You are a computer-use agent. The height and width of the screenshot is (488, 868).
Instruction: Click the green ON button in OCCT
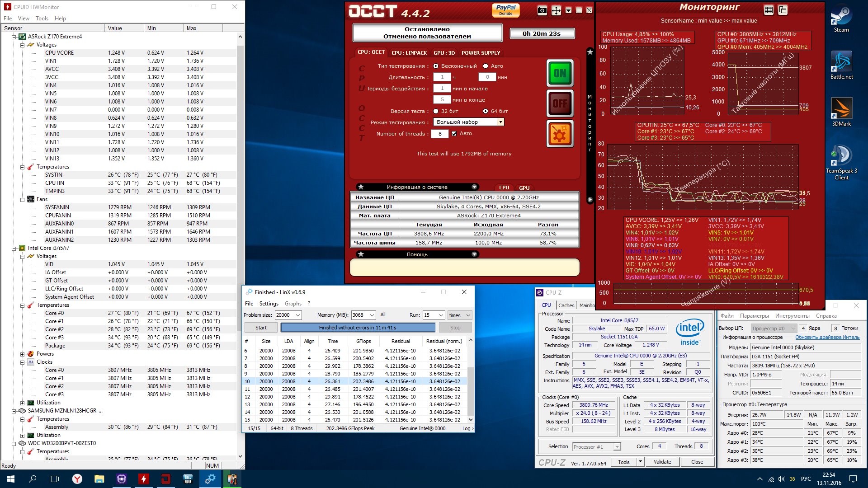point(560,73)
